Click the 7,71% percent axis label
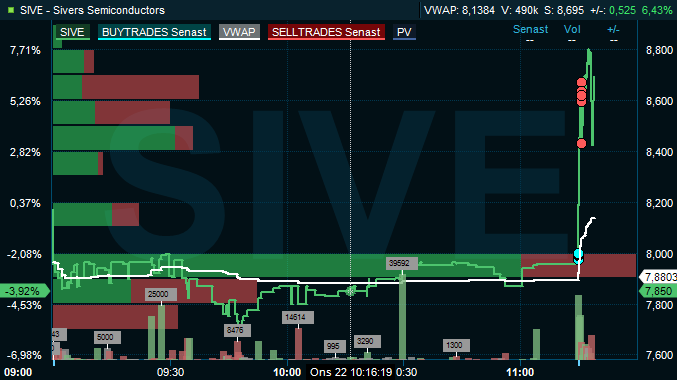Screen dimensions: 677x380 pyautogui.click(x=25, y=51)
